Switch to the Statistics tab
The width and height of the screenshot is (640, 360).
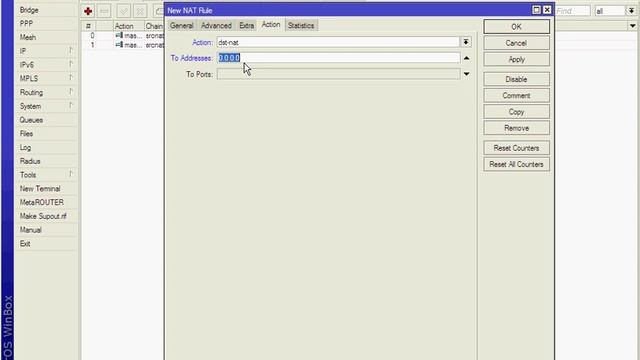(x=301, y=25)
